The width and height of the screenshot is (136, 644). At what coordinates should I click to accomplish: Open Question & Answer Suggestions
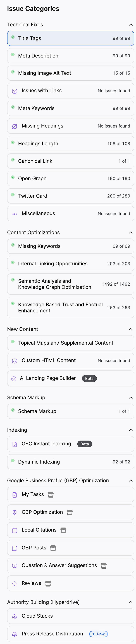[70, 566]
